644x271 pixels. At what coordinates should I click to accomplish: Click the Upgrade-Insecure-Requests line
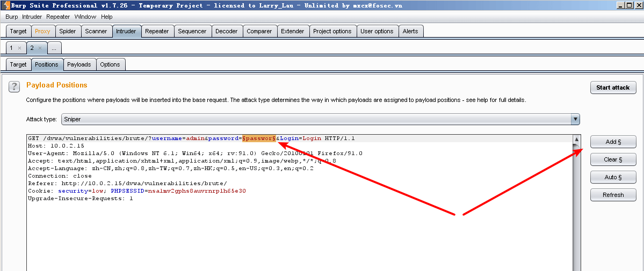tap(80, 199)
